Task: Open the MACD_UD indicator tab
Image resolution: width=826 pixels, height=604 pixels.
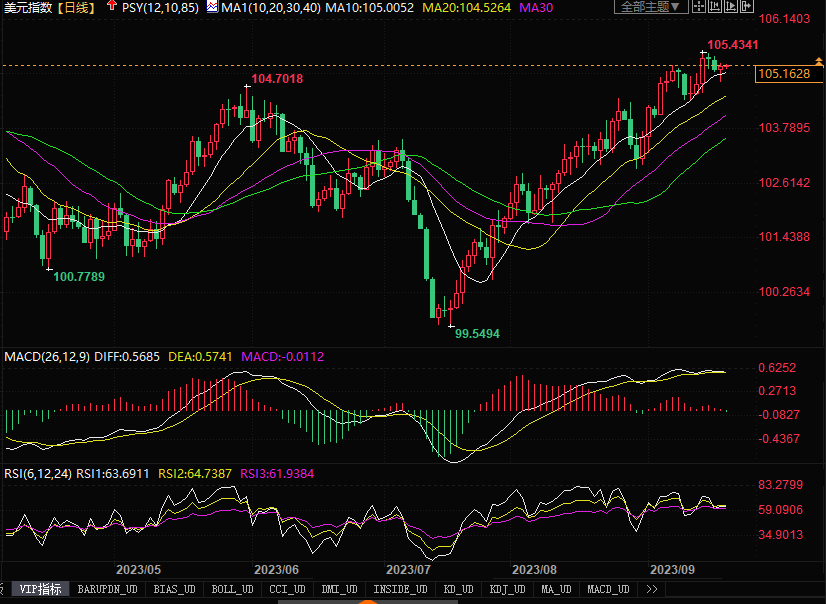Action: (608, 589)
